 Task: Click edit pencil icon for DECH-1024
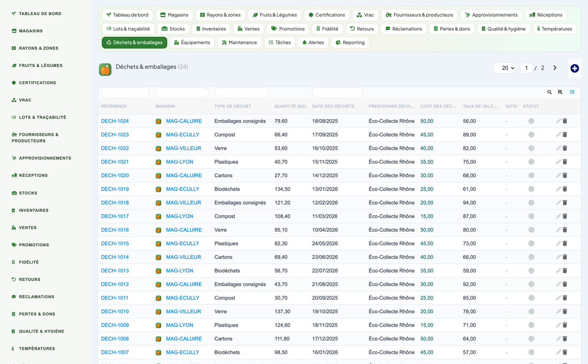tap(558, 121)
